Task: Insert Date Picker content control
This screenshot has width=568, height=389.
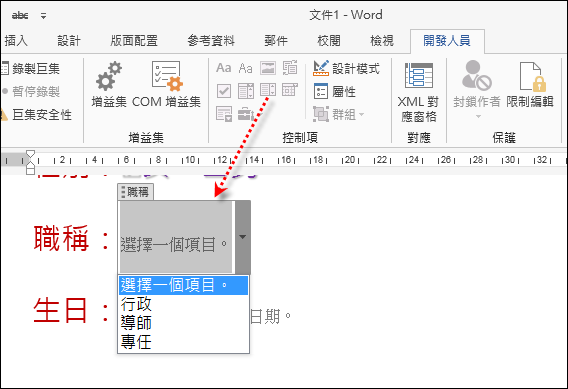Action: [x=290, y=91]
